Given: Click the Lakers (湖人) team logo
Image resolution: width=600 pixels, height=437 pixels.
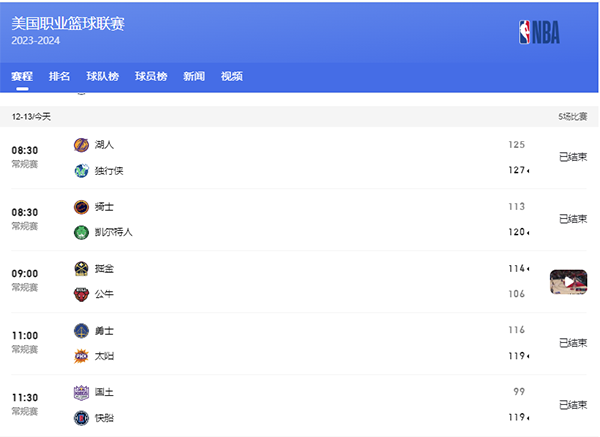Looking at the screenshot, I should [81, 145].
